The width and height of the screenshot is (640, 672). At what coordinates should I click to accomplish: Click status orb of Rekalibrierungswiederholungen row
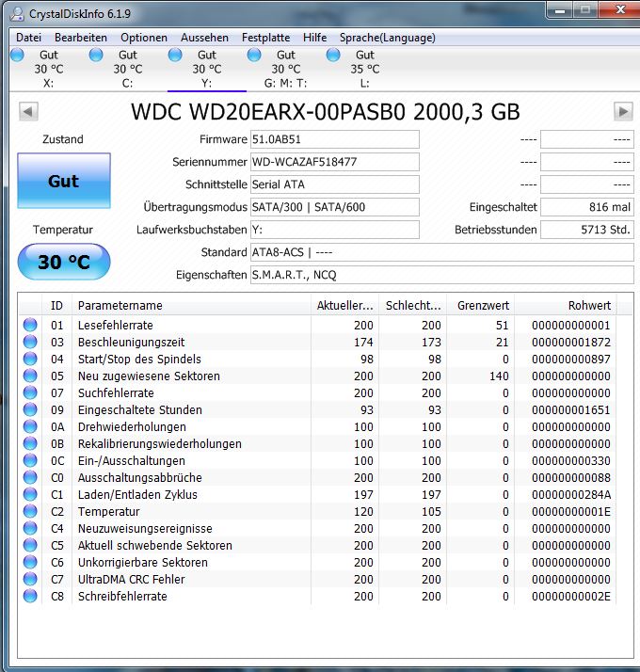30,443
